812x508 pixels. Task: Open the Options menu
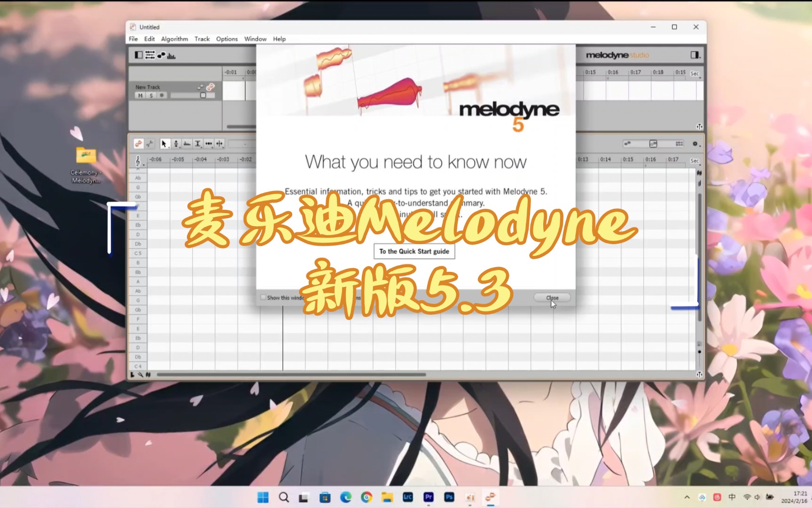point(227,39)
